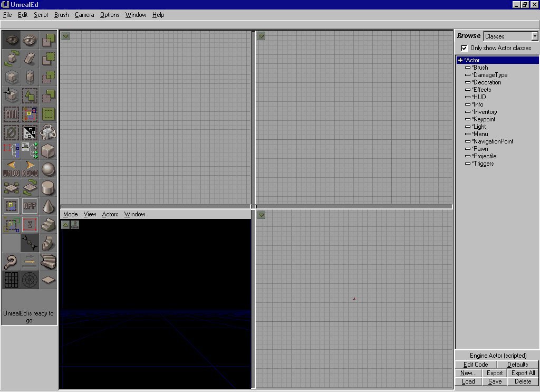Click the Intersect icon with two dashed squares

pyautogui.click(x=48, y=77)
